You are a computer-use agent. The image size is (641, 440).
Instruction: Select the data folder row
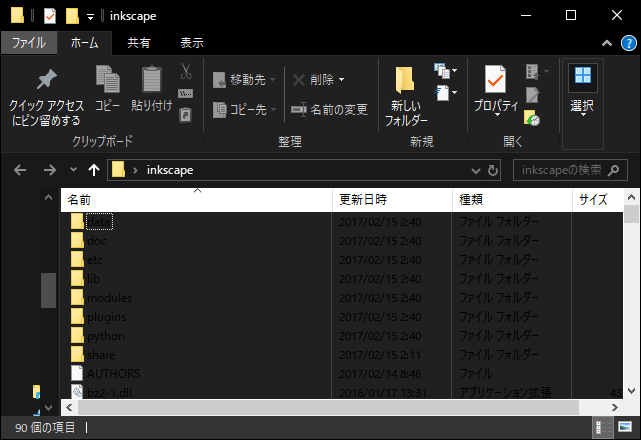pyautogui.click(x=342, y=222)
